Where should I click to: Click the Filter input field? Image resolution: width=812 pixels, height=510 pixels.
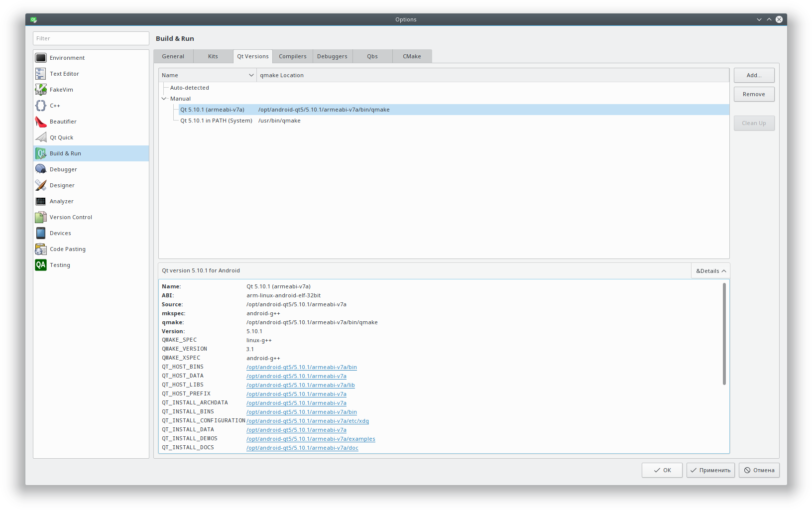click(x=91, y=38)
